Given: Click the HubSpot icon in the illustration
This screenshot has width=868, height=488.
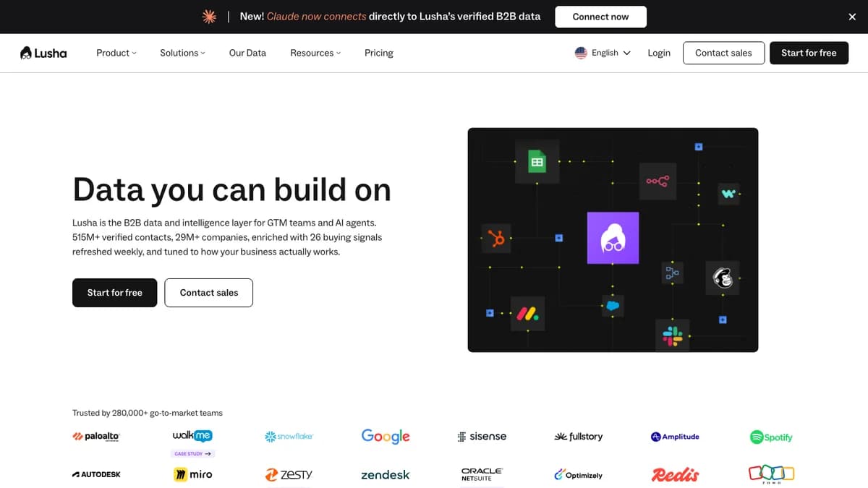Looking at the screenshot, I should click(496, 239).
